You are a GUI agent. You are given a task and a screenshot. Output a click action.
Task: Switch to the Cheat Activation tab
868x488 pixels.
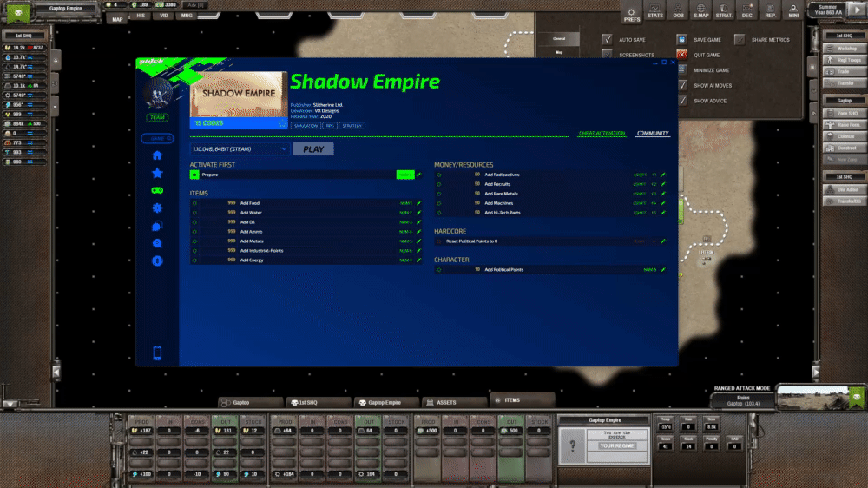click(602, 134)
